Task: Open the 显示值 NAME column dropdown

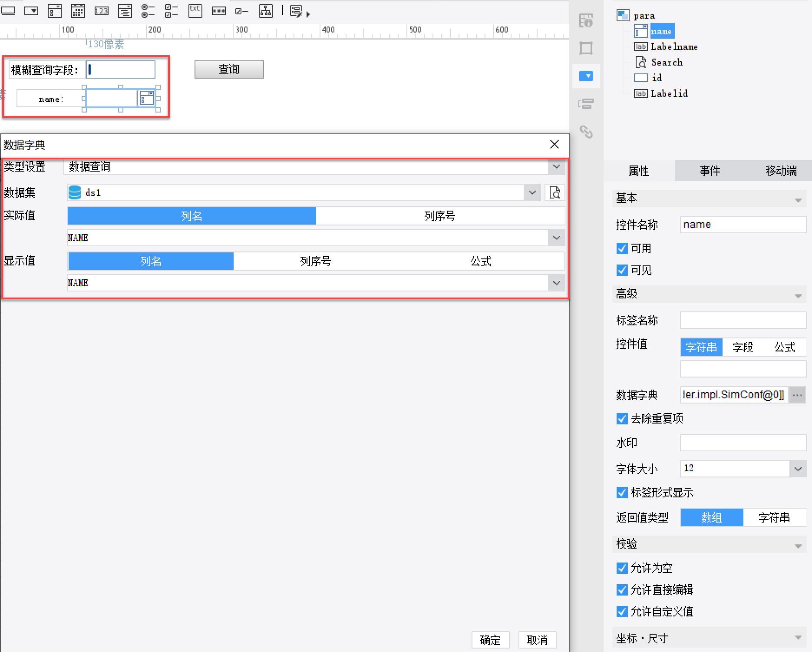Action: pos(557,283)
